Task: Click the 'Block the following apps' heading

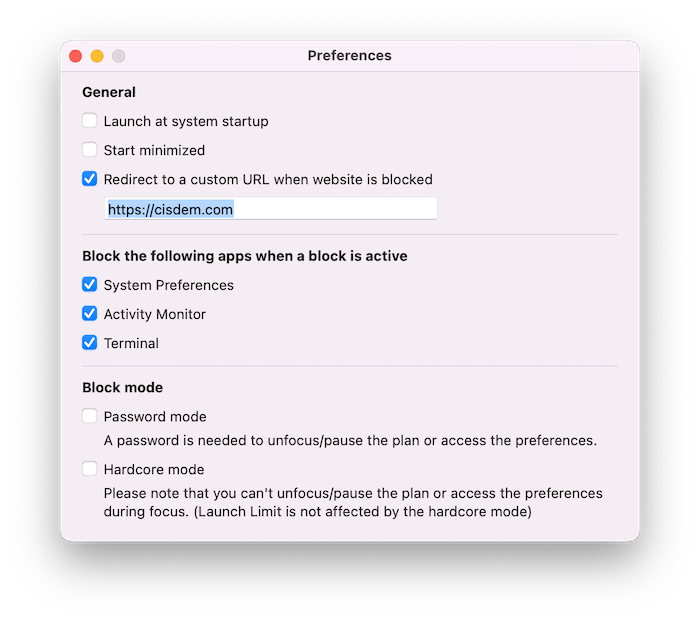Action: 245,256
